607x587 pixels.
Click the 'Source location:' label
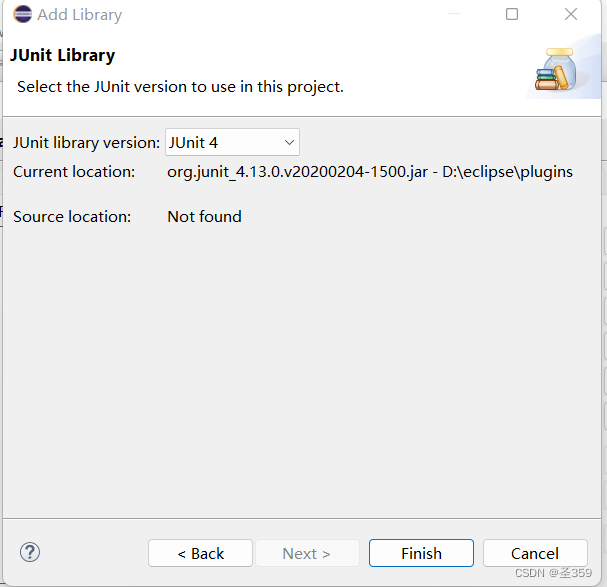[x=72, y=216]
